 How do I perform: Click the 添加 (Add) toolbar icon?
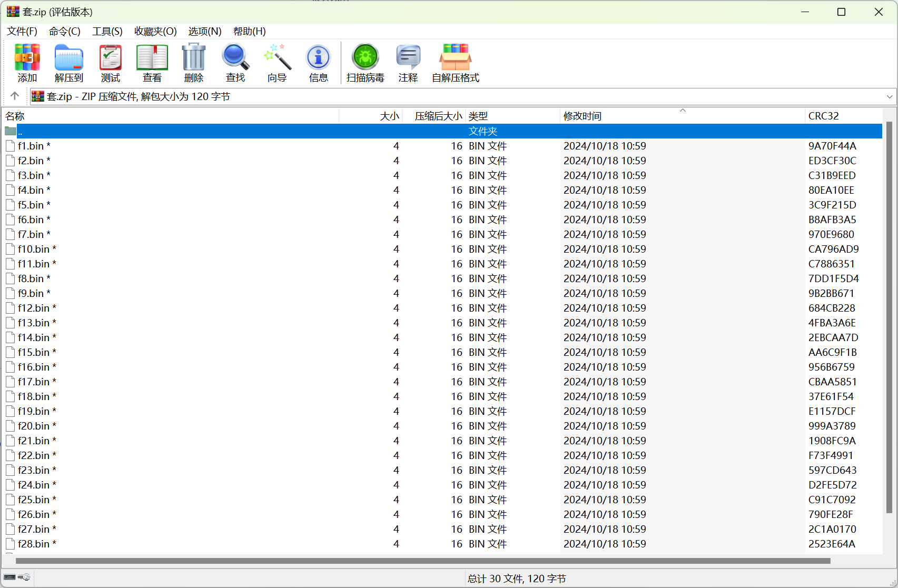(x=27, y=58)
